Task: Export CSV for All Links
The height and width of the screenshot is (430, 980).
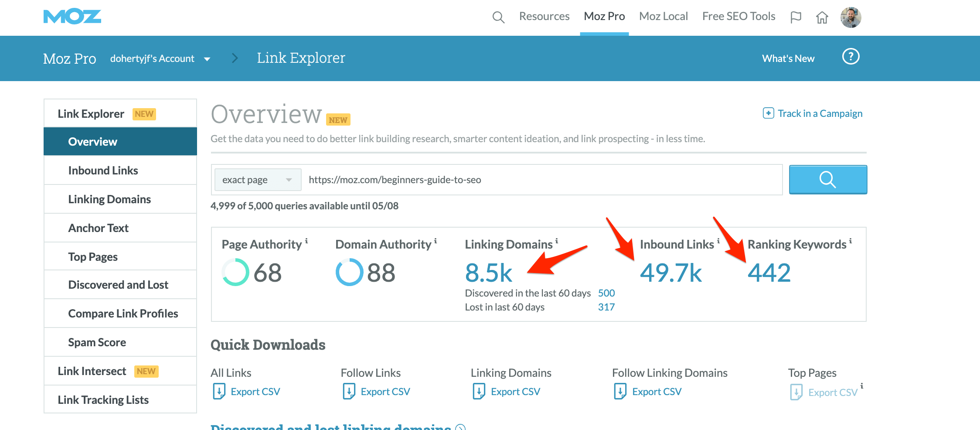Action: pyautogui.click(x=255, y=392)
